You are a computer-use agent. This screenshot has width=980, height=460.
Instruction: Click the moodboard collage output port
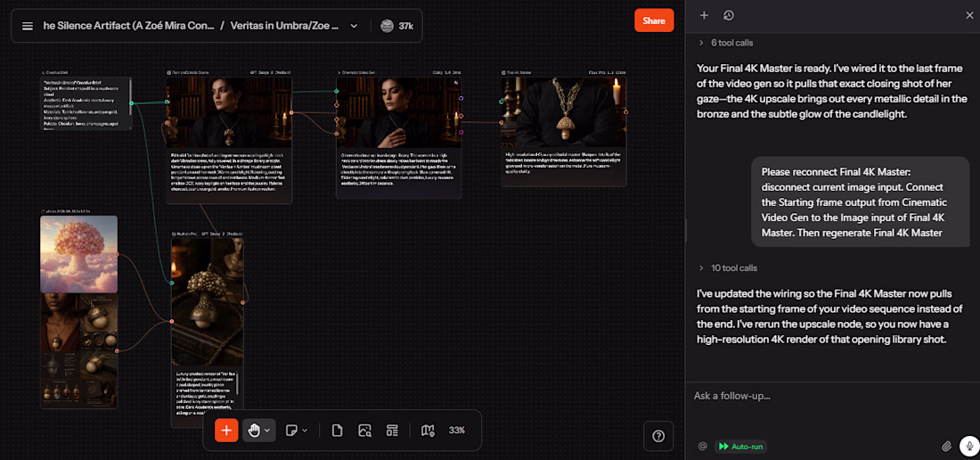(x=118, y=350)
